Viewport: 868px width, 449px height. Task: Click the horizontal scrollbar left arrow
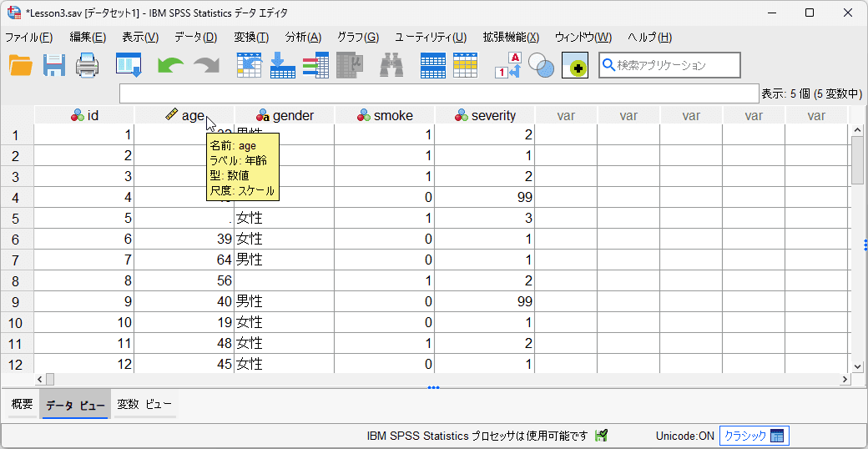pos(40,379)
